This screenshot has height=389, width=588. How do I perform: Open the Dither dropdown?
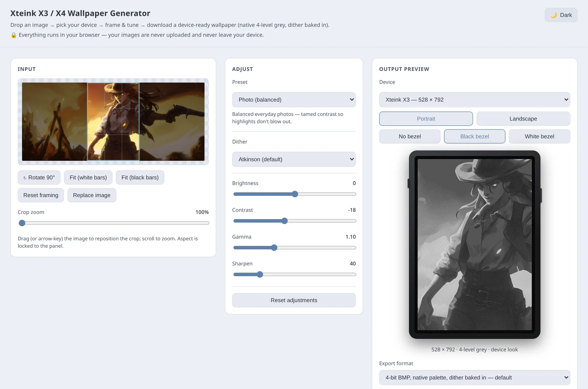(294, 159)
